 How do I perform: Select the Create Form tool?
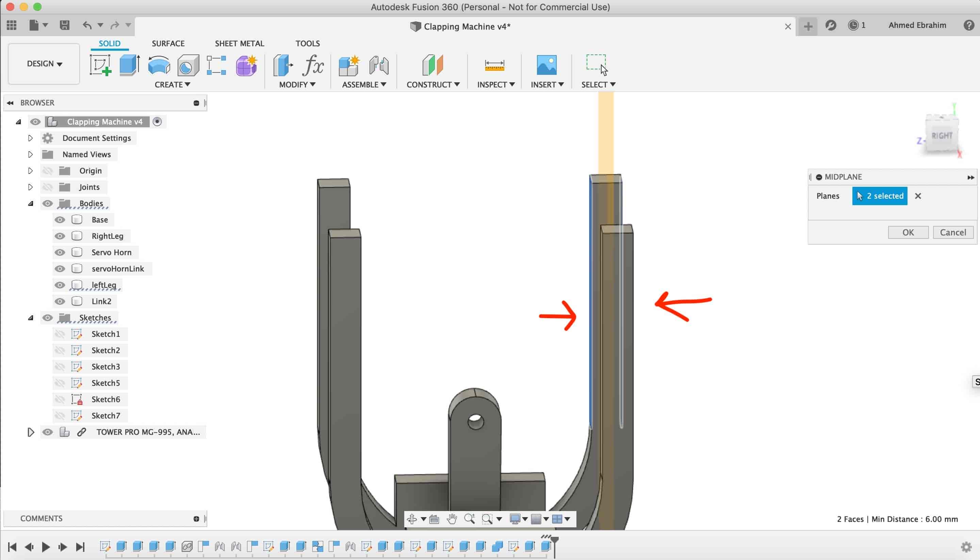coord(246,65)
